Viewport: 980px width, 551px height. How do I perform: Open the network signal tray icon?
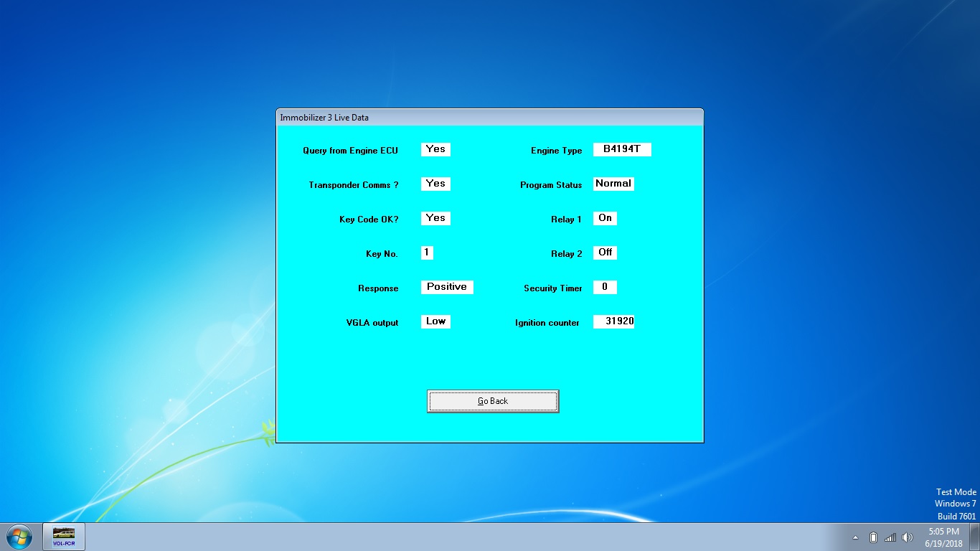890,537
